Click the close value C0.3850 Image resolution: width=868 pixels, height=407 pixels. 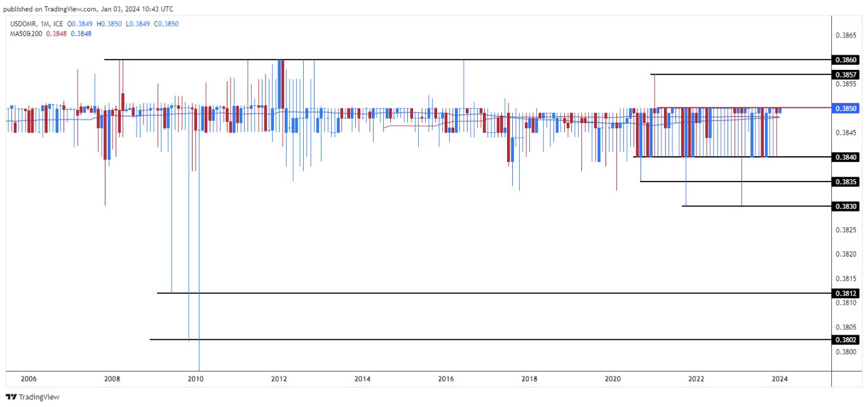point(165,24)
